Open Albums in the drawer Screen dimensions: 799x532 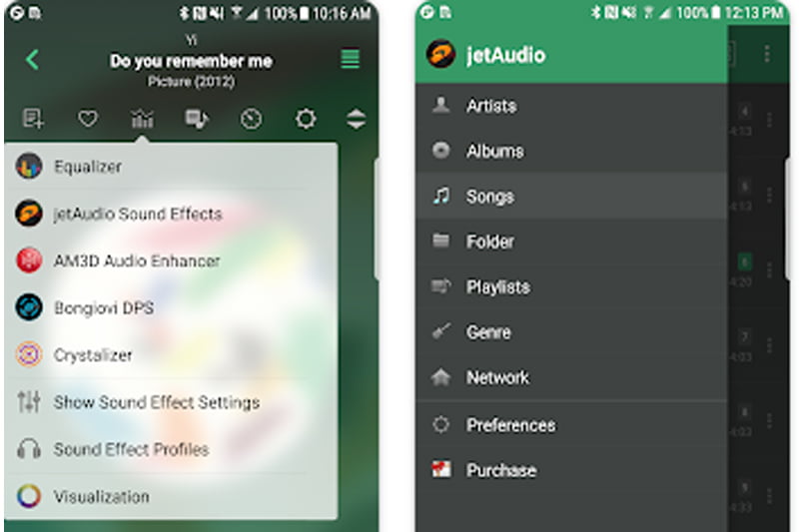pos(571,151)
